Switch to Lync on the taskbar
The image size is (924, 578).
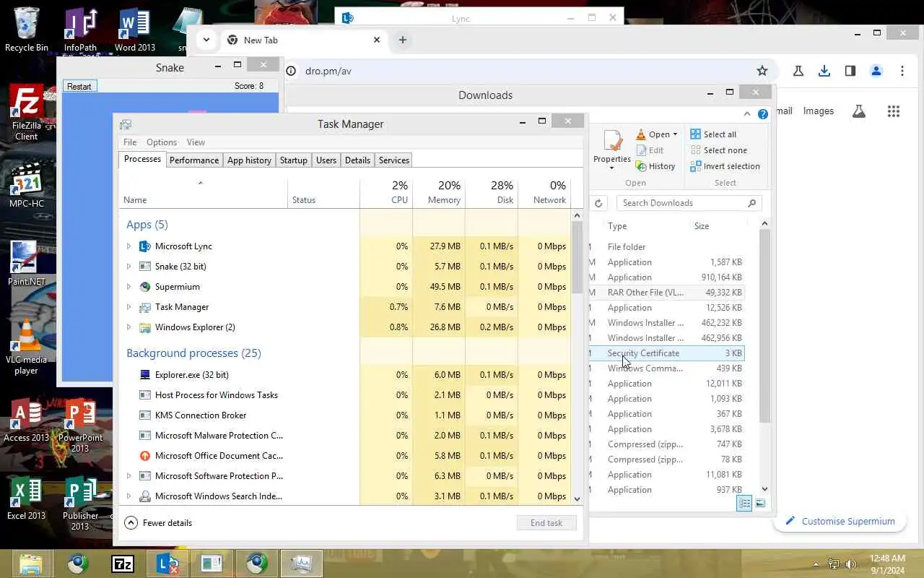pyautogui.click(x=167, y=564)
